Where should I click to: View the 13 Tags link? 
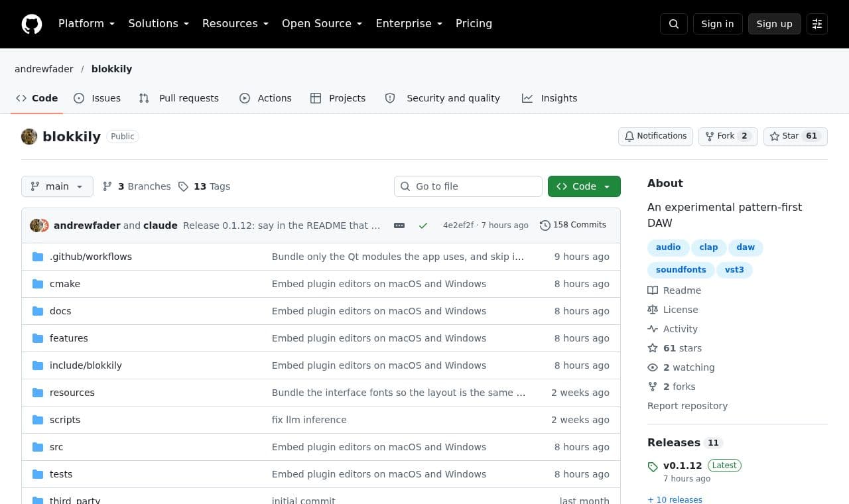point(204,186)
